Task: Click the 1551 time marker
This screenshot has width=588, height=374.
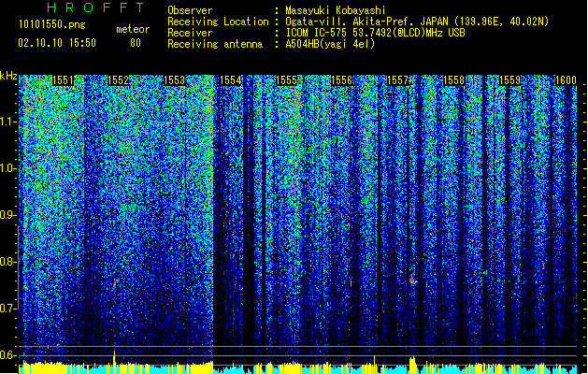Action: click(63, 80)
